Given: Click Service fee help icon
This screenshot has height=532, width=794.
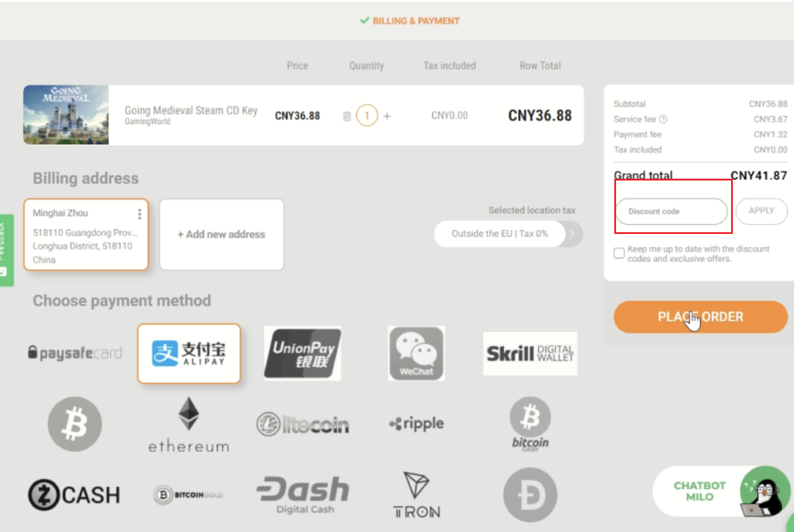Looking at the screenshot, I should [x=663, y=119].
